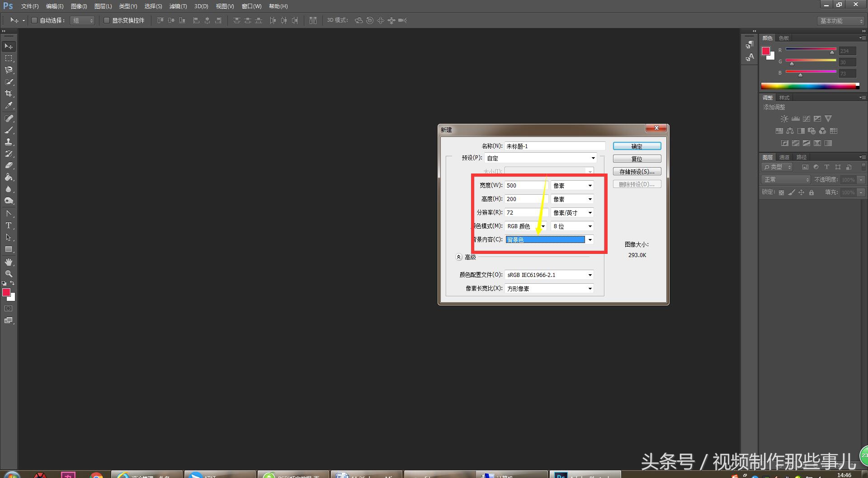Select the Horizontal Type tool
The width and height of the screenshot is (868, 478).
point(9,225)
